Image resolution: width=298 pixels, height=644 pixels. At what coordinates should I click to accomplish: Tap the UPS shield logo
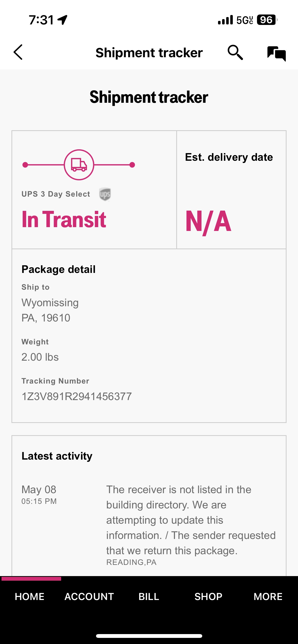click(105, 194)
